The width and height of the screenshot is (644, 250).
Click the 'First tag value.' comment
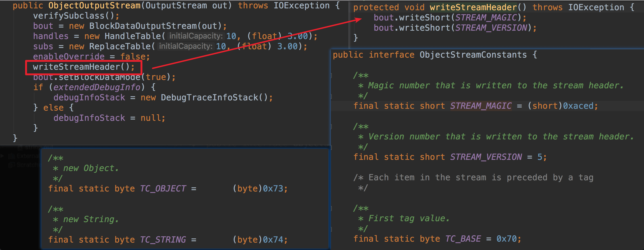404,219
